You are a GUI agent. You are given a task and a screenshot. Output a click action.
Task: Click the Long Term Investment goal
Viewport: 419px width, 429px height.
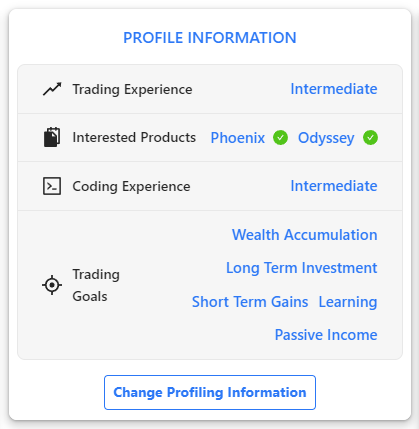pos(302,268)
